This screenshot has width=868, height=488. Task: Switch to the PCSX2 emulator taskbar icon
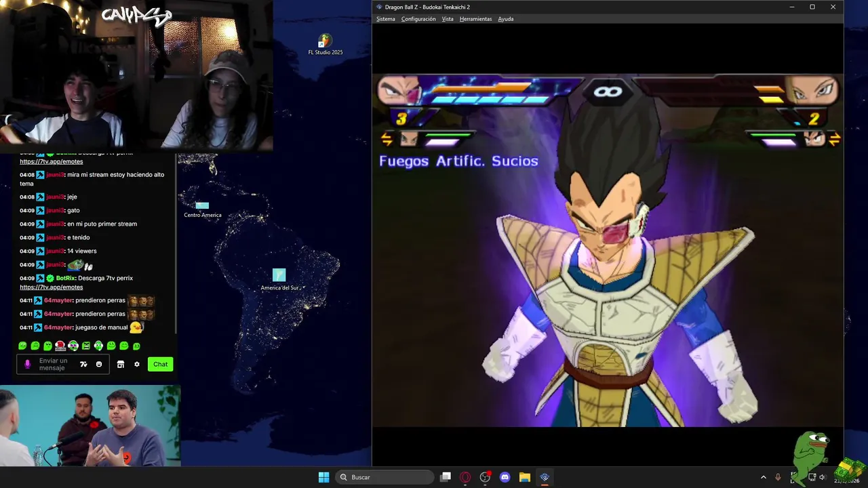tap(544, 477)
